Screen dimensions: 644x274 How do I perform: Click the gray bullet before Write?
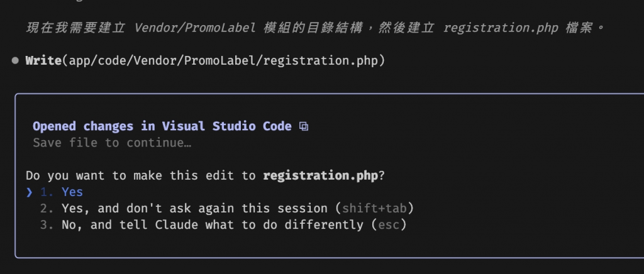pos(15,61)
